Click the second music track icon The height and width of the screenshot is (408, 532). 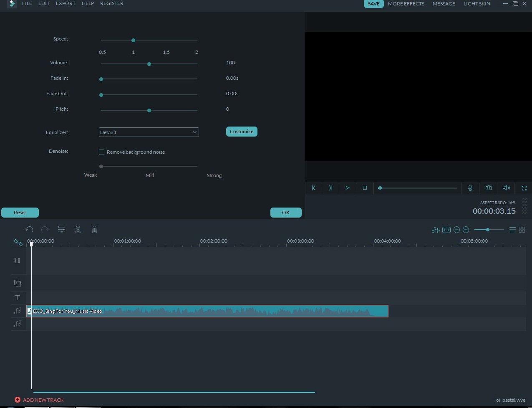pyautogui.click(x=17, y=324)
